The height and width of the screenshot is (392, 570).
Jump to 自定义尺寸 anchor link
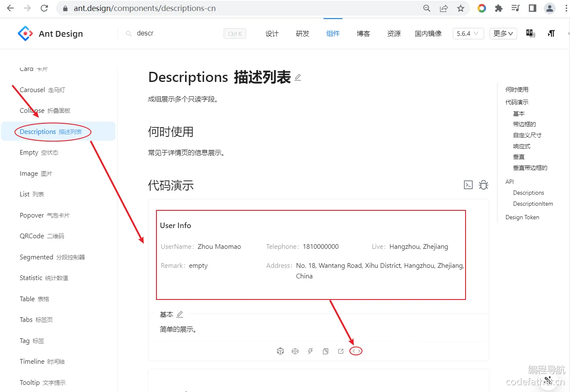tap(527, 135)
